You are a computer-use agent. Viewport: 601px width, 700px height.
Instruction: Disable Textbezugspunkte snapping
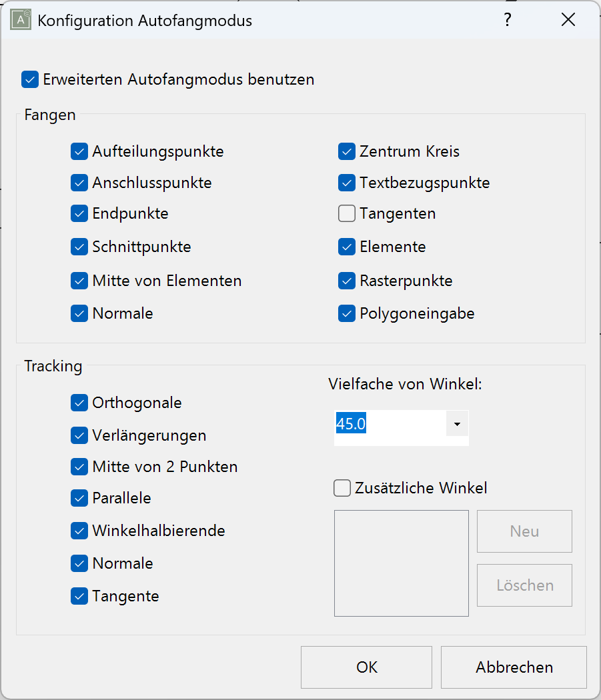pos(347,183)
